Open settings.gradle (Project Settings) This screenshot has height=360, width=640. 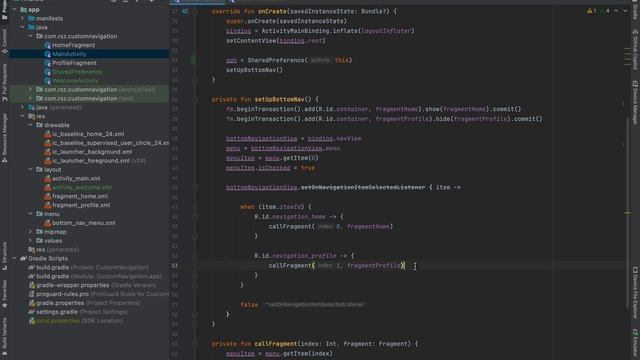(x=78, y=312)
